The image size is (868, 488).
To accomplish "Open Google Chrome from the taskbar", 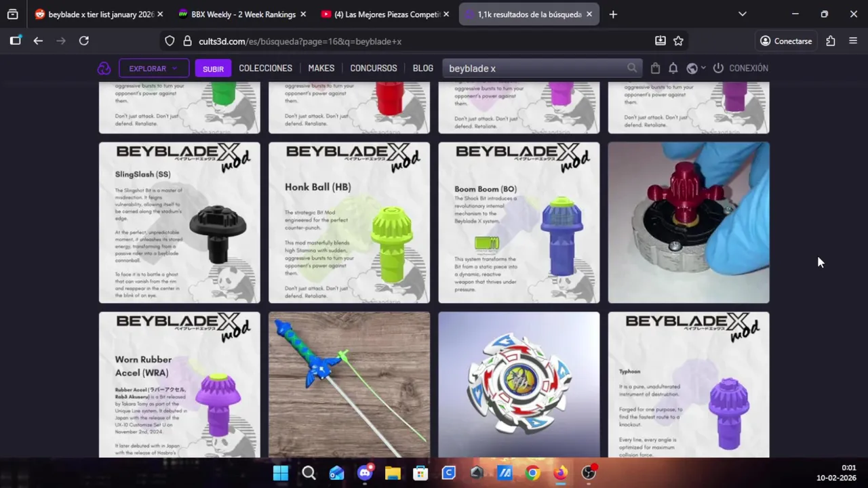I will tap(532, 473).
